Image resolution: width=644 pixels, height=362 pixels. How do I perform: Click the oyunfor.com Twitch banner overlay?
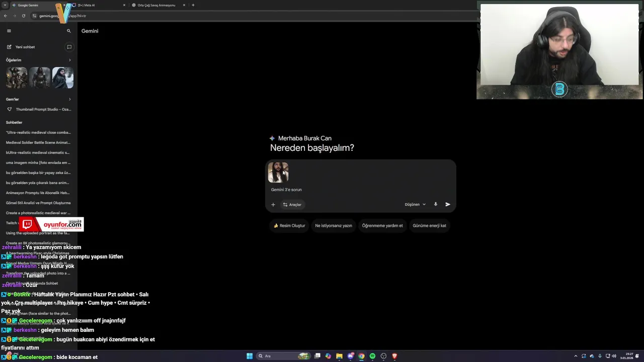pos(52,224)
